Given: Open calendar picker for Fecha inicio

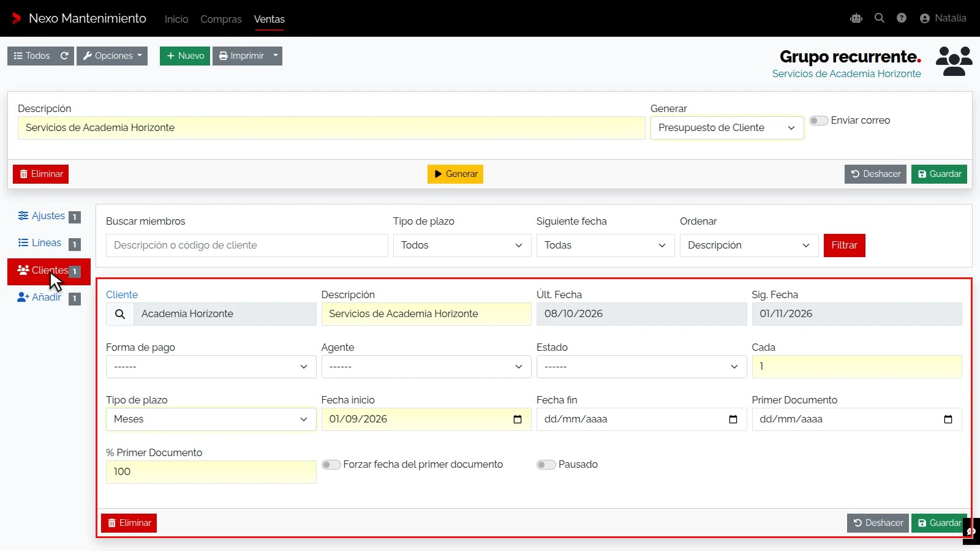Looking at the screenshot, I should 518,419.
